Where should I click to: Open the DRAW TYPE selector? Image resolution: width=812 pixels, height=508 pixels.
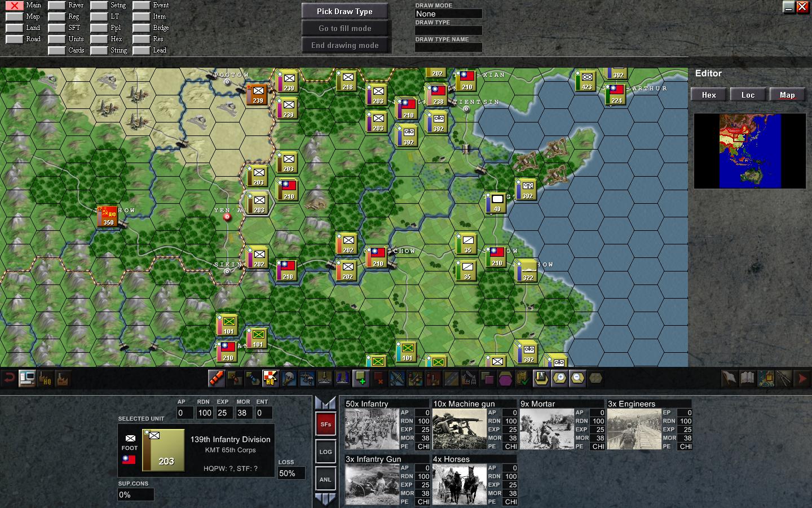point(448,30)
